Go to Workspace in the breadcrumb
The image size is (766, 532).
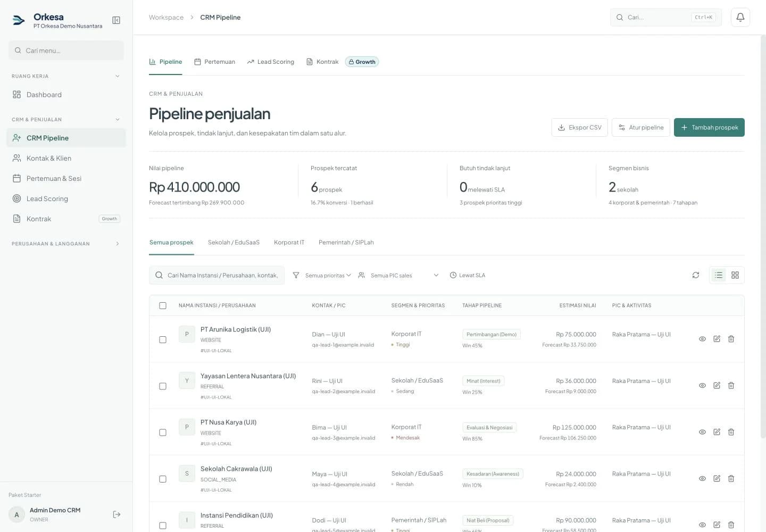coord(166,17)
